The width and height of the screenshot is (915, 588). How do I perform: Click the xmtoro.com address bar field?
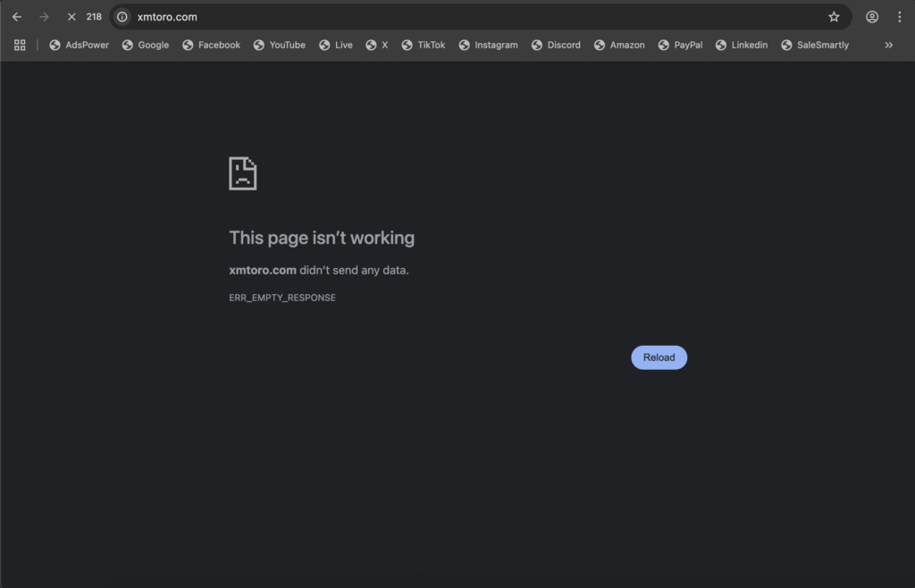click(447, 17)
